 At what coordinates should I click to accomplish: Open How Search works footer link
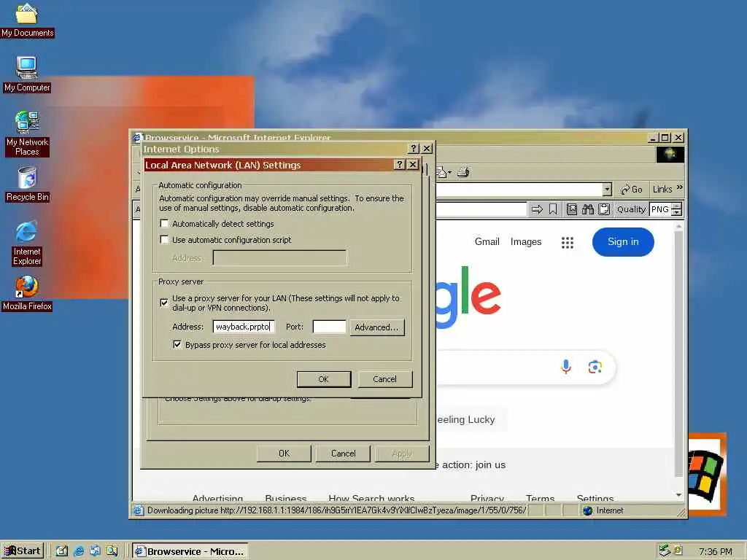point(371,497)
